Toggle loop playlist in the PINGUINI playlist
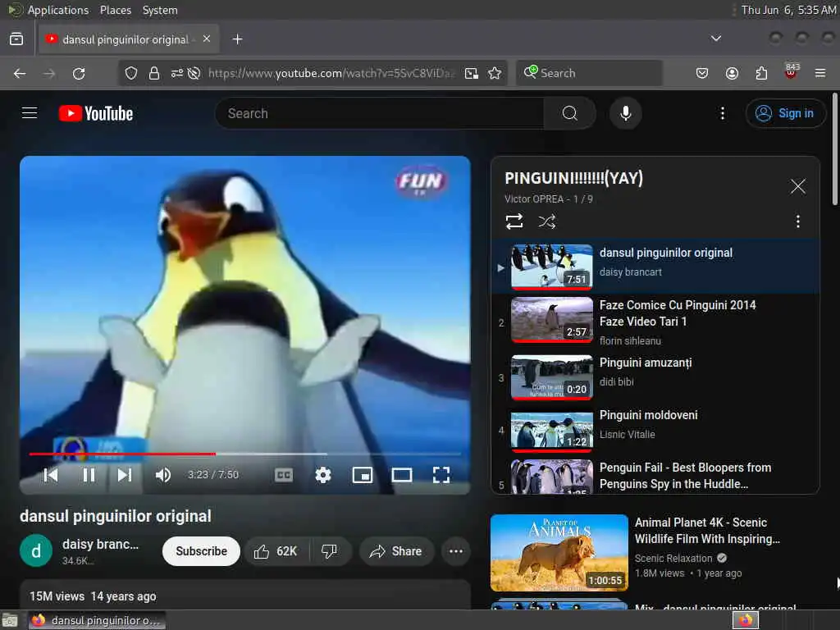The image size is (840, 630). [x=514, y=221]
